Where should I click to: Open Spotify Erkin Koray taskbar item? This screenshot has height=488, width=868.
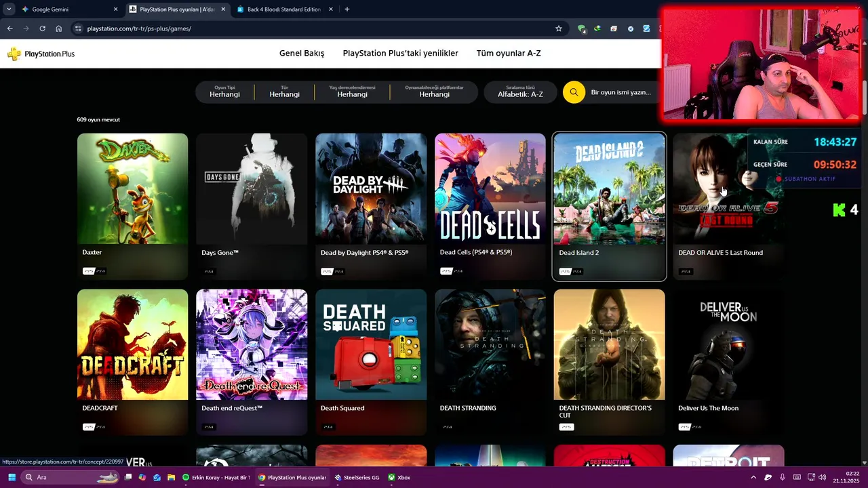(217, 477)
